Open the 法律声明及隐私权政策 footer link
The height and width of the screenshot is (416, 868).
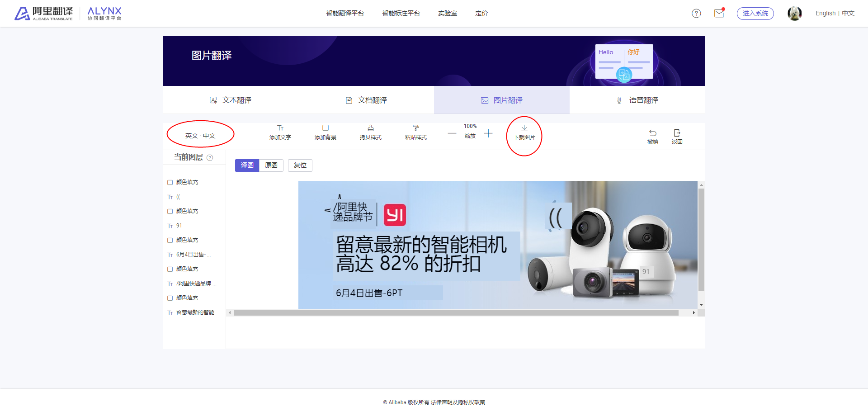coord(458,402)
